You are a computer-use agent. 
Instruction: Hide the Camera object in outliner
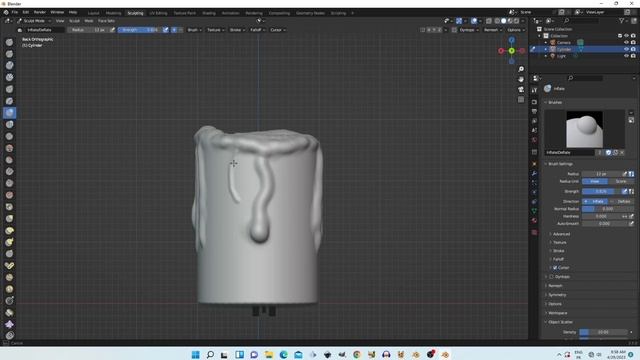(x=626, y=42)
